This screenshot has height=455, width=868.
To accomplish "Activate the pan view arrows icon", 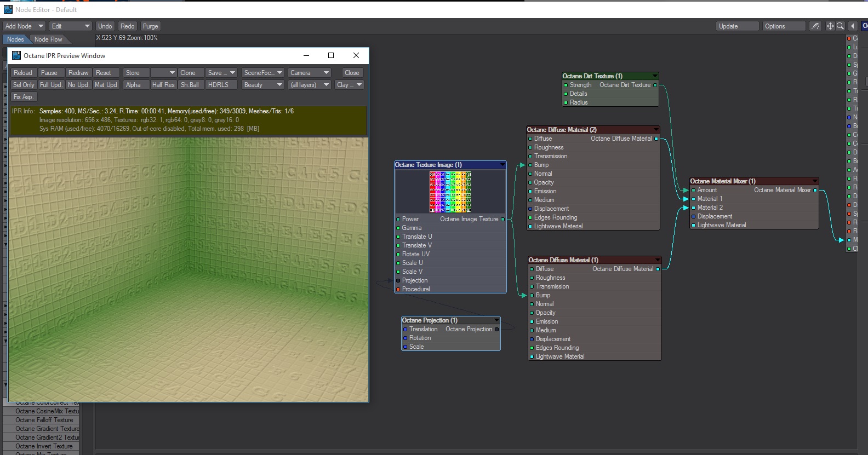I will point(830,26).
